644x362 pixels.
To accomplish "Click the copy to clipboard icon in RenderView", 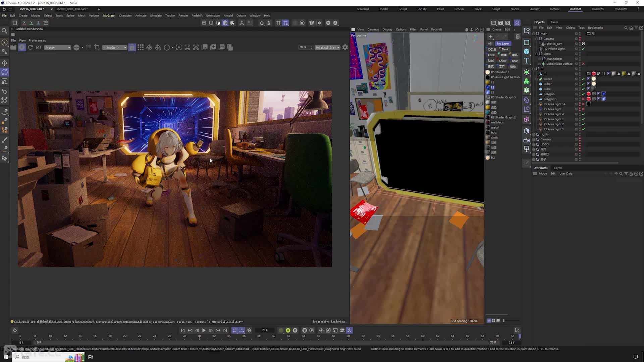I will coord(230,47).
